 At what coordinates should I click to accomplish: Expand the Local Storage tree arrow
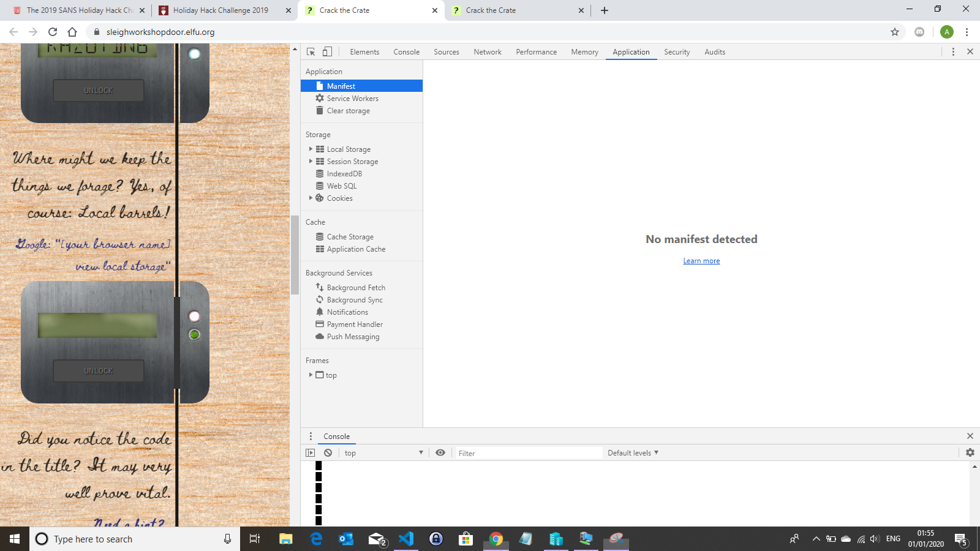311,149
